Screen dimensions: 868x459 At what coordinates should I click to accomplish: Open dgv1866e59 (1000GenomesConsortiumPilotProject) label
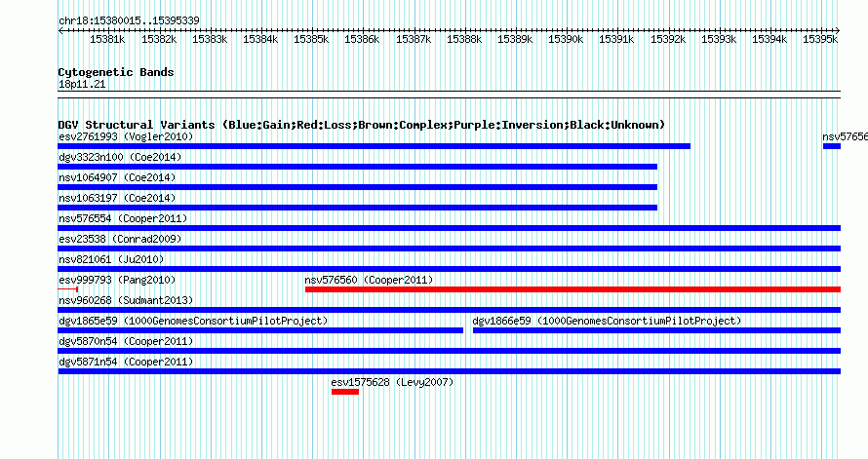tap(607, 321)
